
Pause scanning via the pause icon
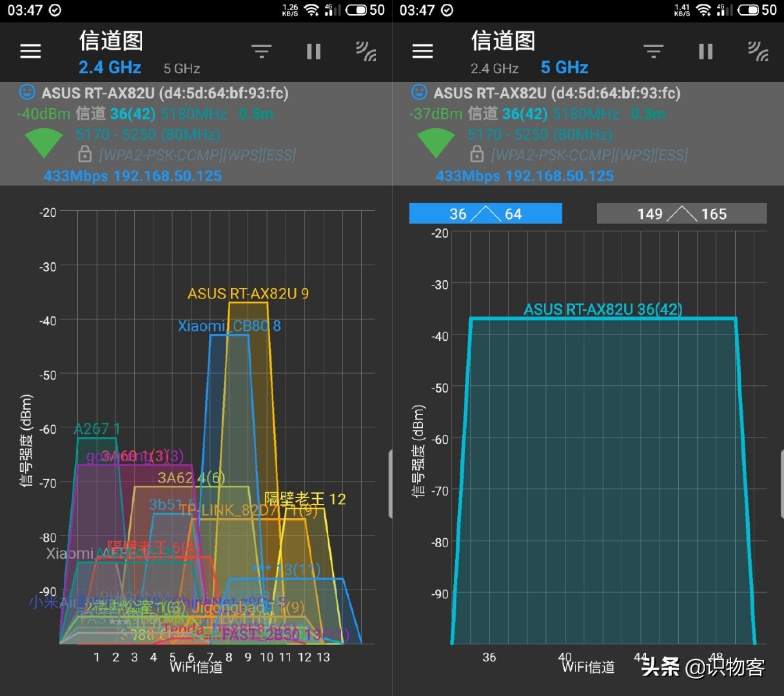point(313,51)
